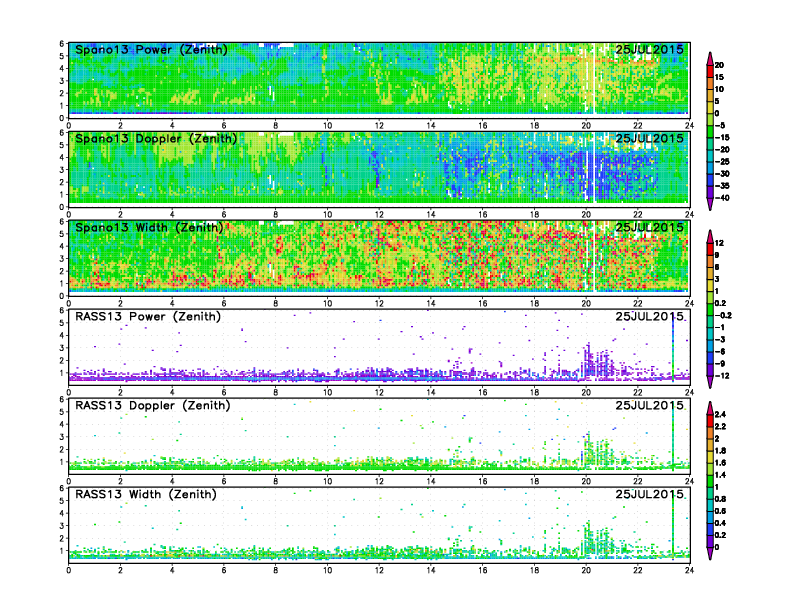Viewport: 792px width, 612px height.
Task: Click hour 20 on Spano13 Doppler time axis
Action: pyautogui.click(x=586, y=215)
